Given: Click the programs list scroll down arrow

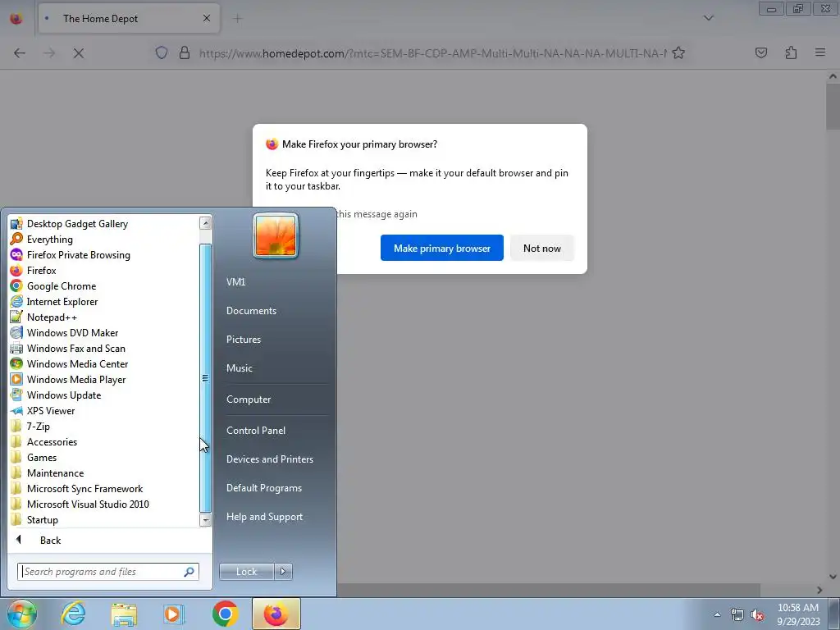Looking at the screenshot, I should click(x=205, y=519).
